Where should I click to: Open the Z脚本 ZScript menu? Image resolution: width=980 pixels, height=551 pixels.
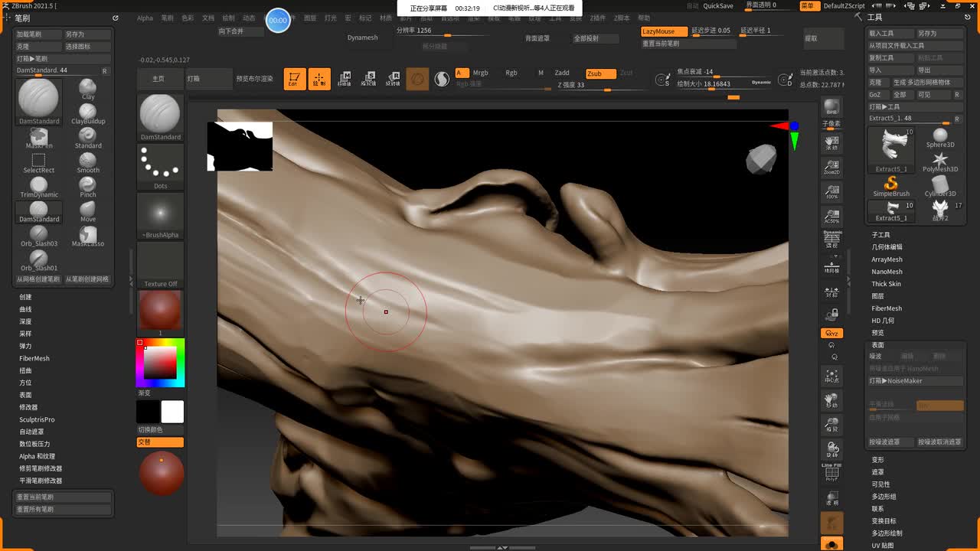[x=622, y=18]
